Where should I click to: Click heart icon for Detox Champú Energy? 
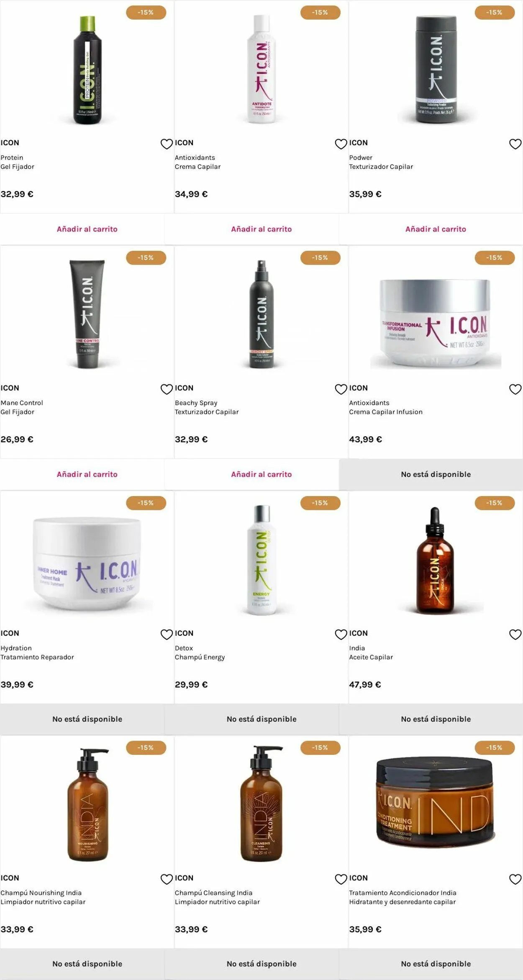(341, 635)
